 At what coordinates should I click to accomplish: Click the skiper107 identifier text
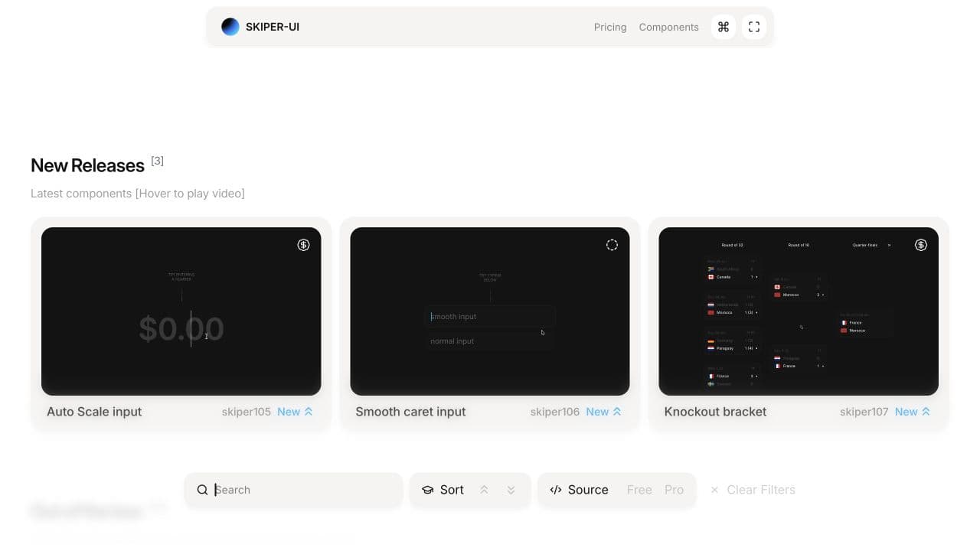pos(864,412)
